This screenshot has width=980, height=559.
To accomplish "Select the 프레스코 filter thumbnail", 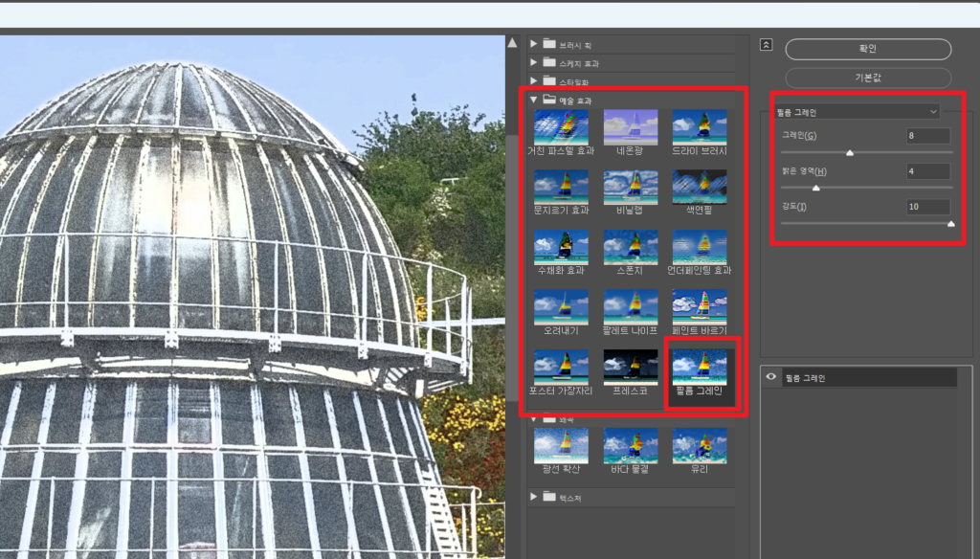I will click(x=630, y=368).
